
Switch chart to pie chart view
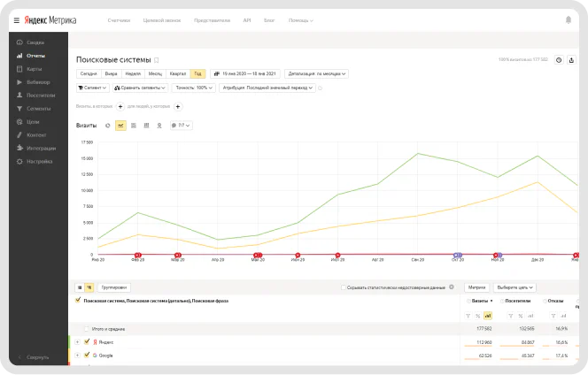click(x=108, y=126)
